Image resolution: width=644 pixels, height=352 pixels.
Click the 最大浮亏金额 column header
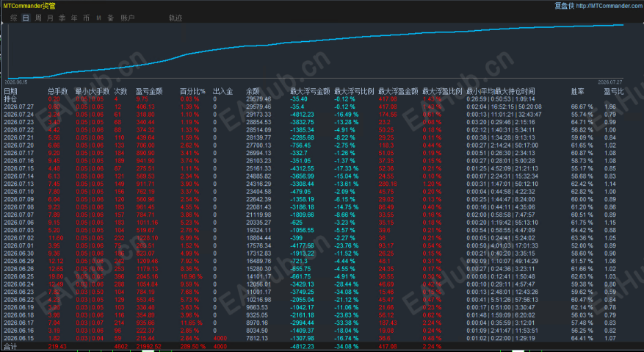pos(310,91)
